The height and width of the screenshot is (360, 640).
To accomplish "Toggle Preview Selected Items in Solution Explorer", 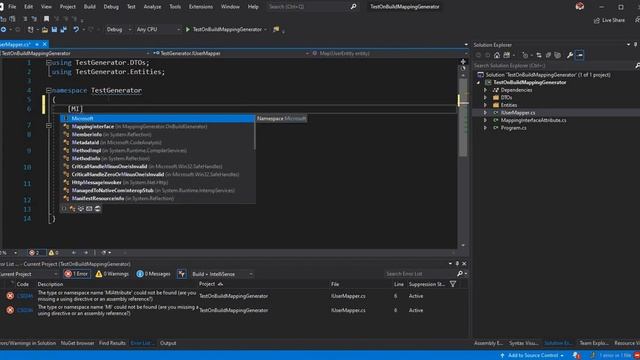I will click(x=580, y=55).
